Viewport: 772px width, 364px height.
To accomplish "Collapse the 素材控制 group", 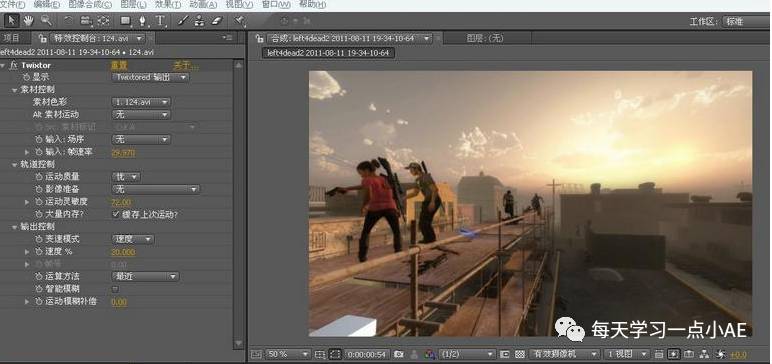I will click(14, 90).
